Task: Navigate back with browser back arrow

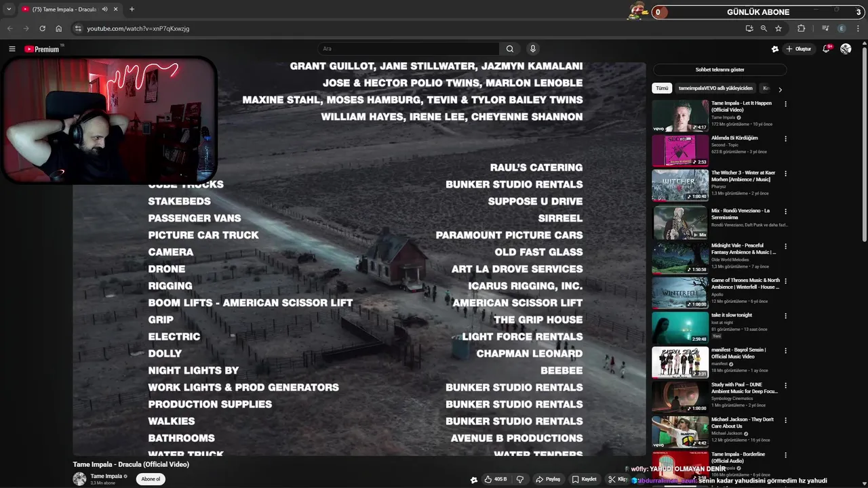Action: coord(9,28)
